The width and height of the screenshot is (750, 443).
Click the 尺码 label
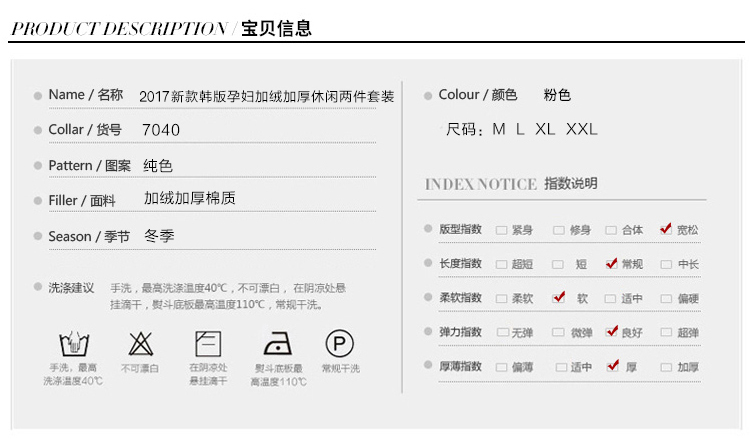tap(464, 130)
